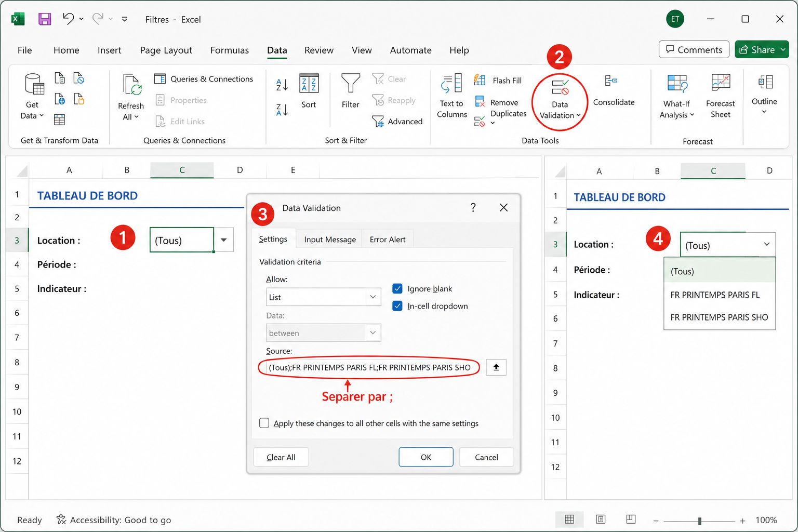
Task: Click the Accessibility status indicator
Action: (x=114, y=520)
